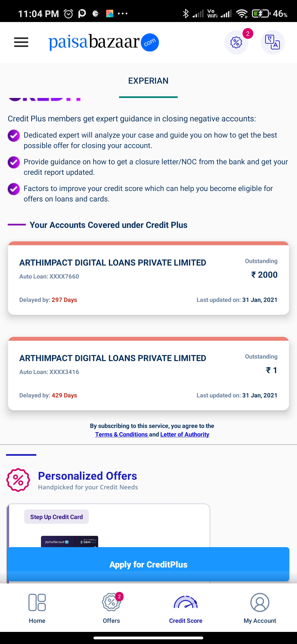The width and height of the screenshot is (297, 644).
Task: Select the EXPERIAN tab
Action: 148,81
